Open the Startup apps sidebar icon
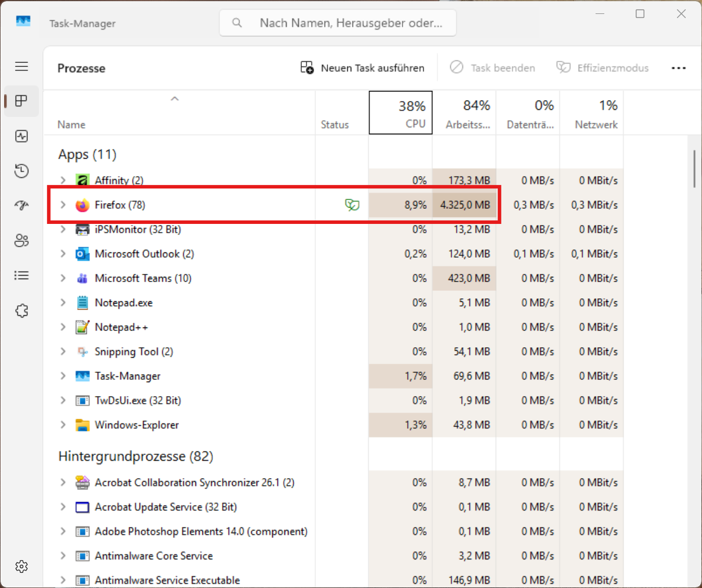The width and height of the screenshot is (702, 588). [x=22, y=206]
